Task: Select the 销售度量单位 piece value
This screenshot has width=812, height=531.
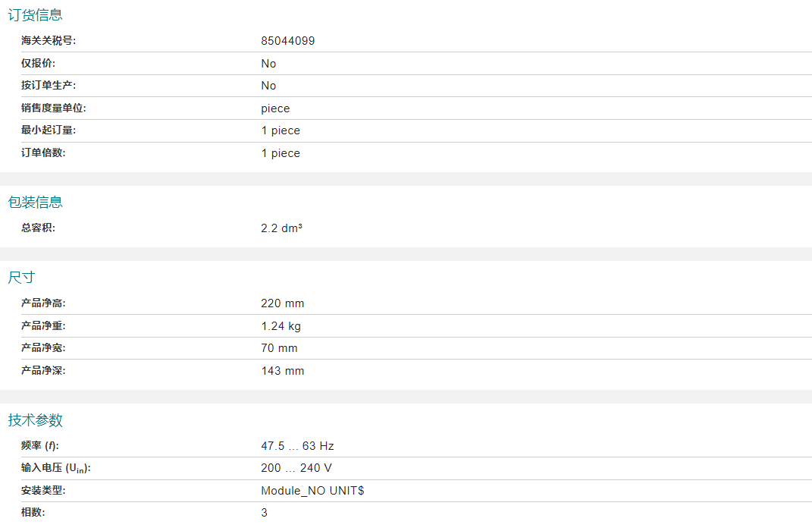Action: tap(275, 108)
